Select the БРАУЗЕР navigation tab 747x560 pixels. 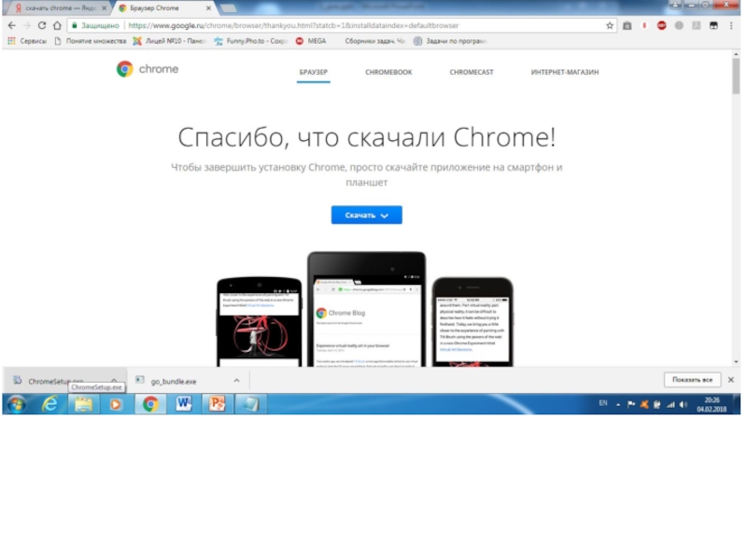click(313, 73)
